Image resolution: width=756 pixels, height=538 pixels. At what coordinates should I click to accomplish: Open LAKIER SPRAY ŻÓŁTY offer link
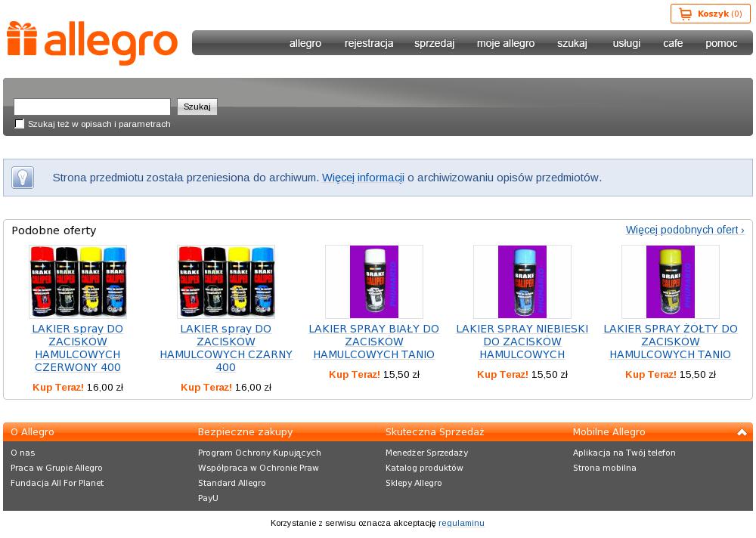click(671, 342)
